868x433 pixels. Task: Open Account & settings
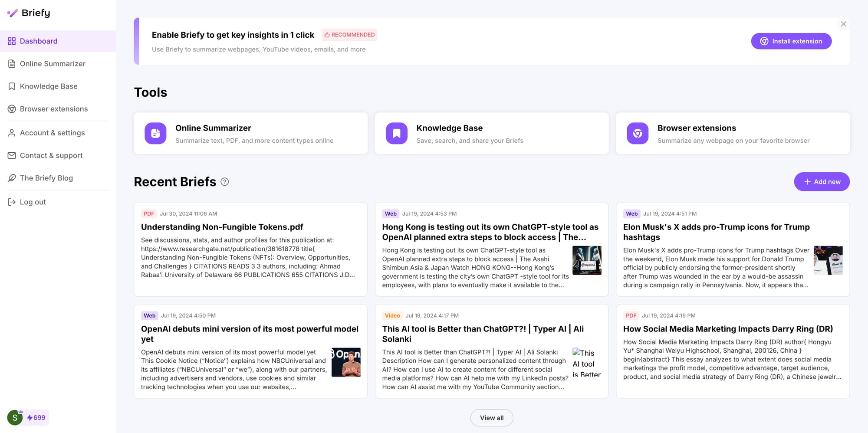(58, 133)
